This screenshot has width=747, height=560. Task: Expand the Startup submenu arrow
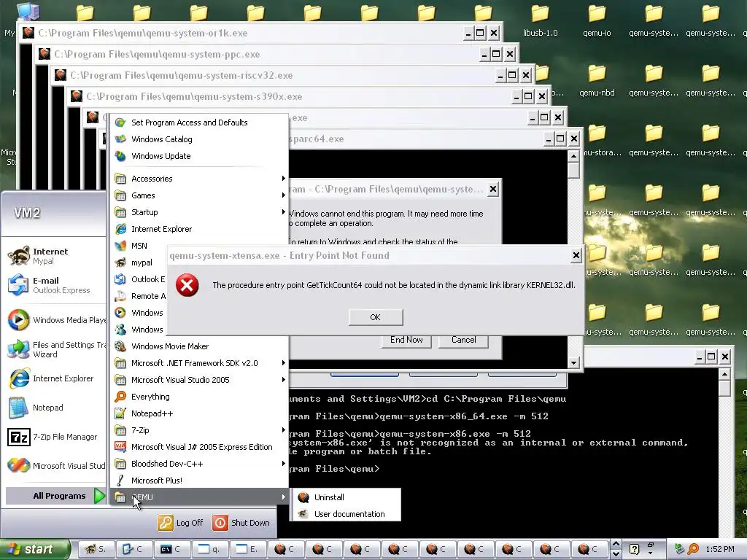(x=284, y=212)
